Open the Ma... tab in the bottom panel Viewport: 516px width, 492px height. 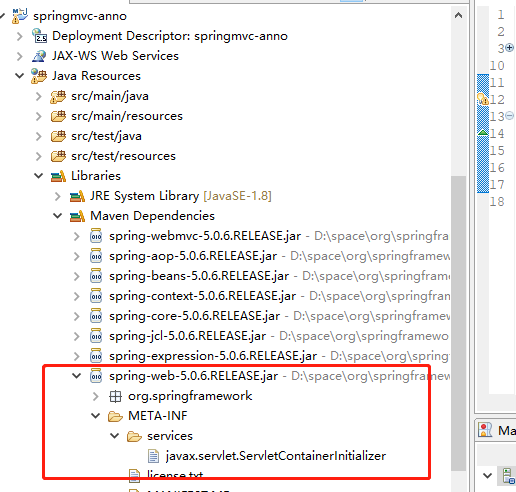[497, 430]
